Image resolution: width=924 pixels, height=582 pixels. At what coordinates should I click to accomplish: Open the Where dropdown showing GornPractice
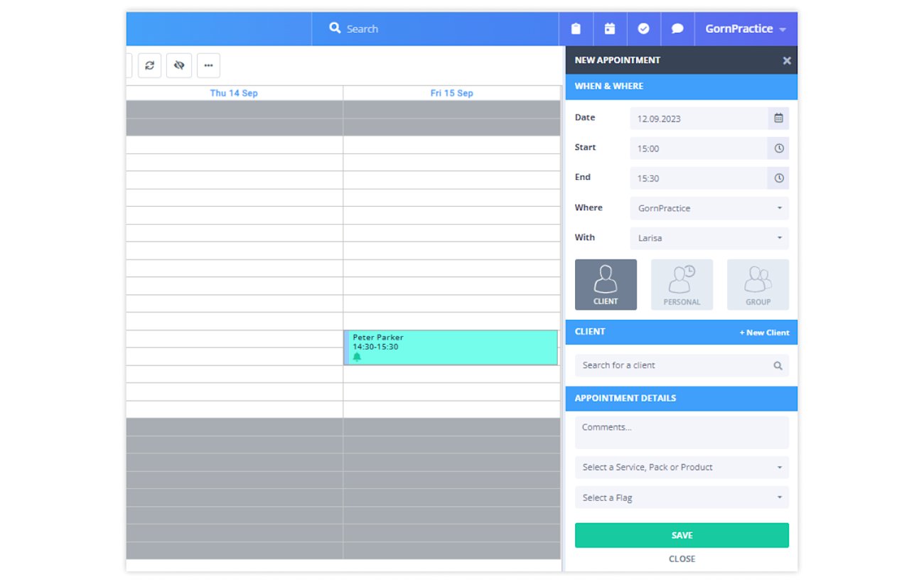point(709,208)
